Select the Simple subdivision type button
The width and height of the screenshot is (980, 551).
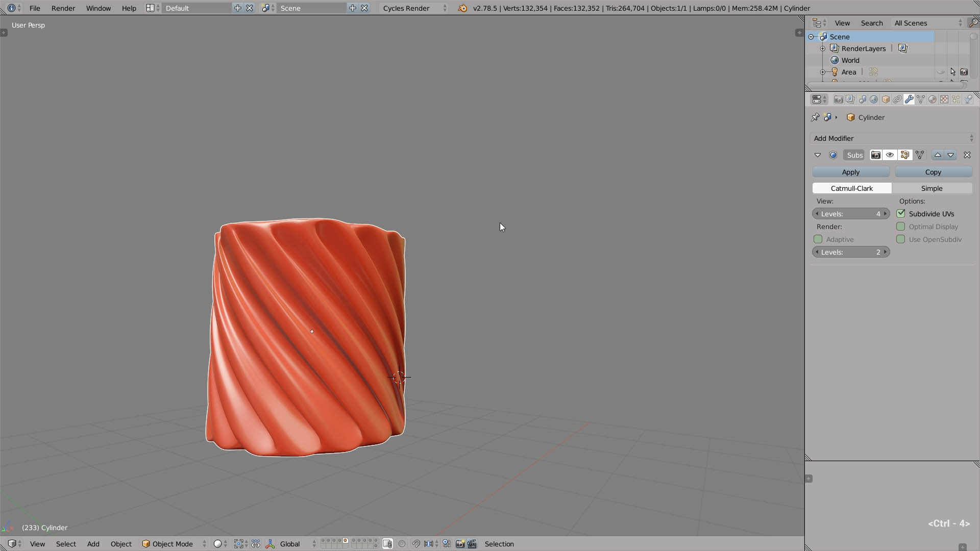click(x=932, y=188)
